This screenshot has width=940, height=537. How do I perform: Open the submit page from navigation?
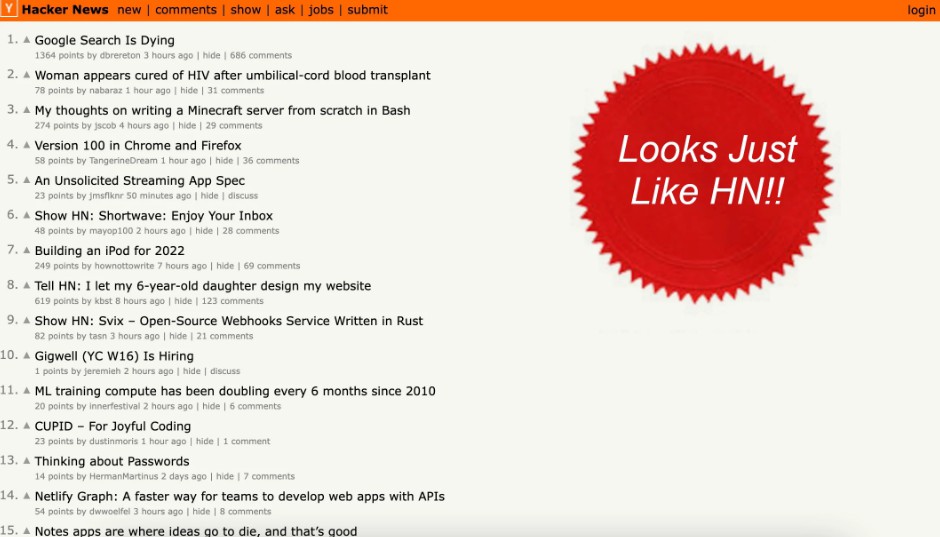pos(367,10)
